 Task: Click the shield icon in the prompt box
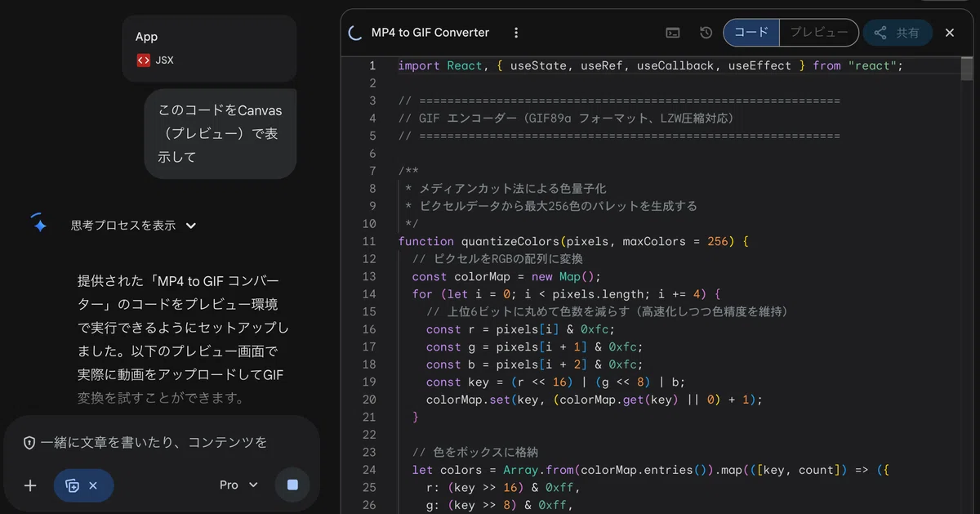[x=29, y=442]
